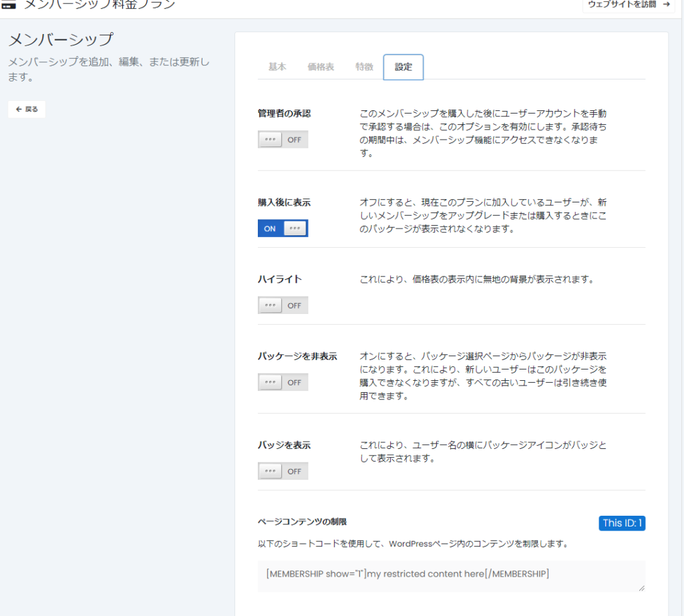Image resolution: width=684 pixels, height=616 pixels.
Task: Click the ページコンテンツの制限 section heading
Action: coord(302,522)
